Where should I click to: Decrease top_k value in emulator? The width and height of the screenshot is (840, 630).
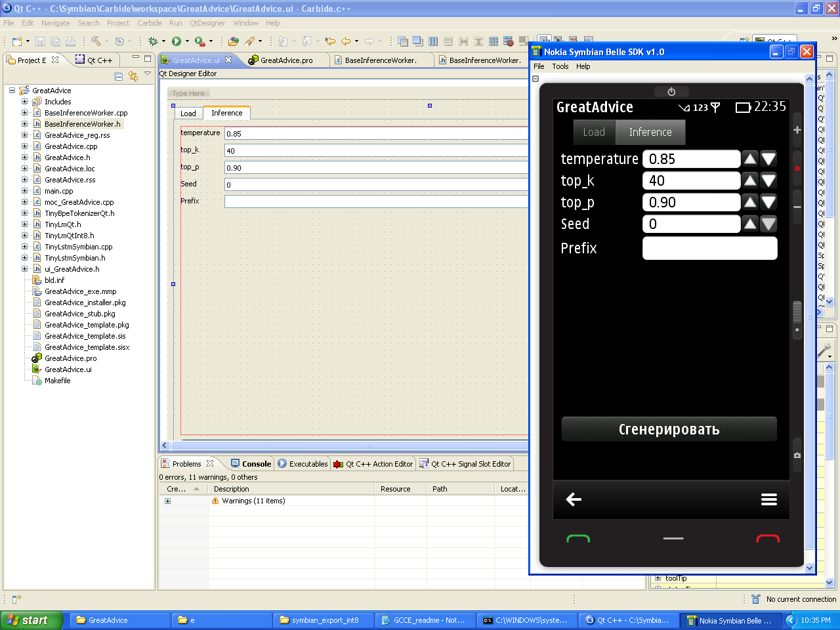click(x=768, y=180)
